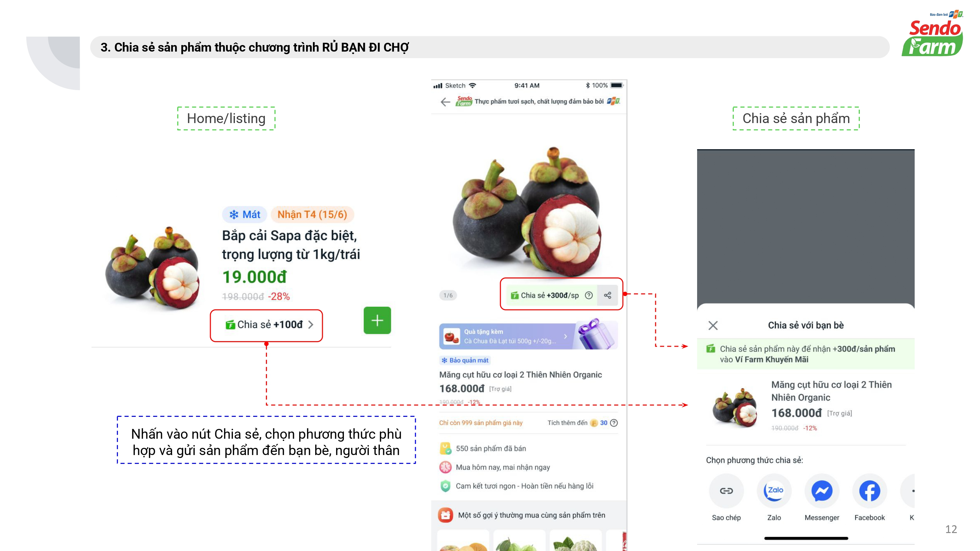Tap the share icon beside Chia sẻ +300đ/sp

point(608,295)
